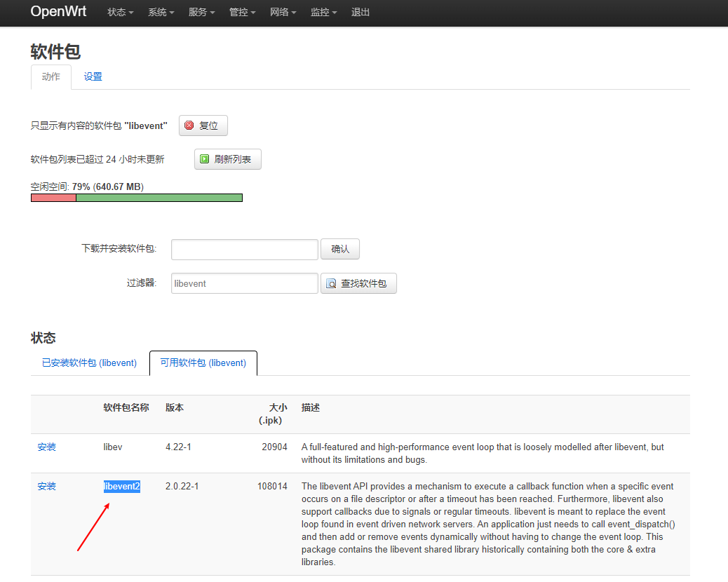
Task: Click the green refresh icon on 刷新列表 button
Action: 203,159
